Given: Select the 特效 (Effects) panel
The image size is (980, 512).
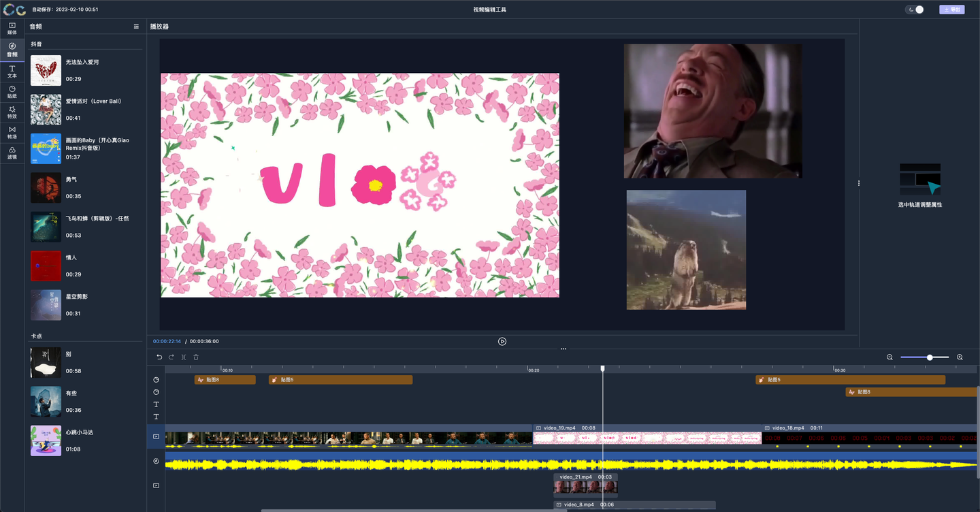Looking at the screenshot, I should 12,112.
